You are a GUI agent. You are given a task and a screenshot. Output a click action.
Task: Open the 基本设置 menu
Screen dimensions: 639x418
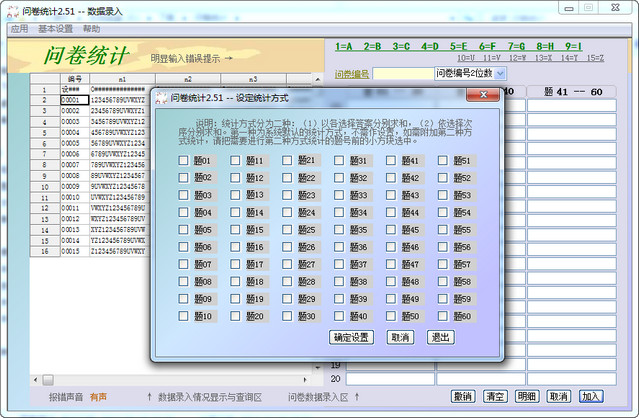pyautogui.click(x=55, y=29)
